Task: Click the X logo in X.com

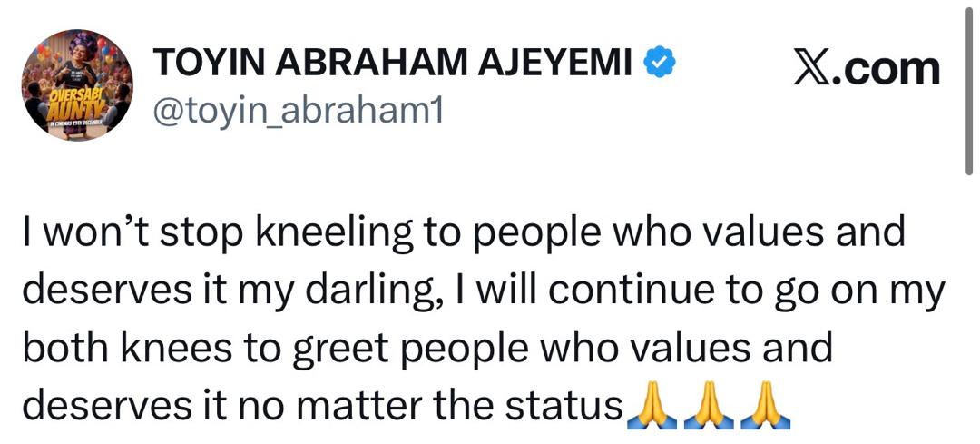Action: (813, 69)
